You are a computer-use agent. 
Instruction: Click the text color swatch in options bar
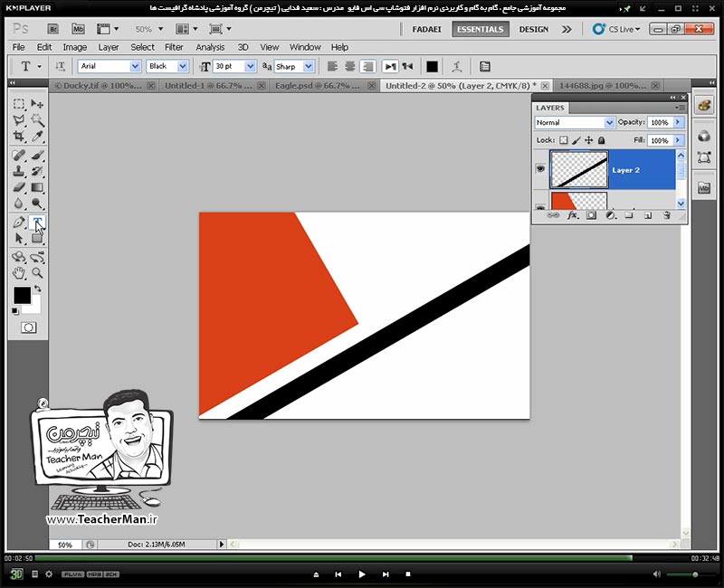[x=433, y=66]
